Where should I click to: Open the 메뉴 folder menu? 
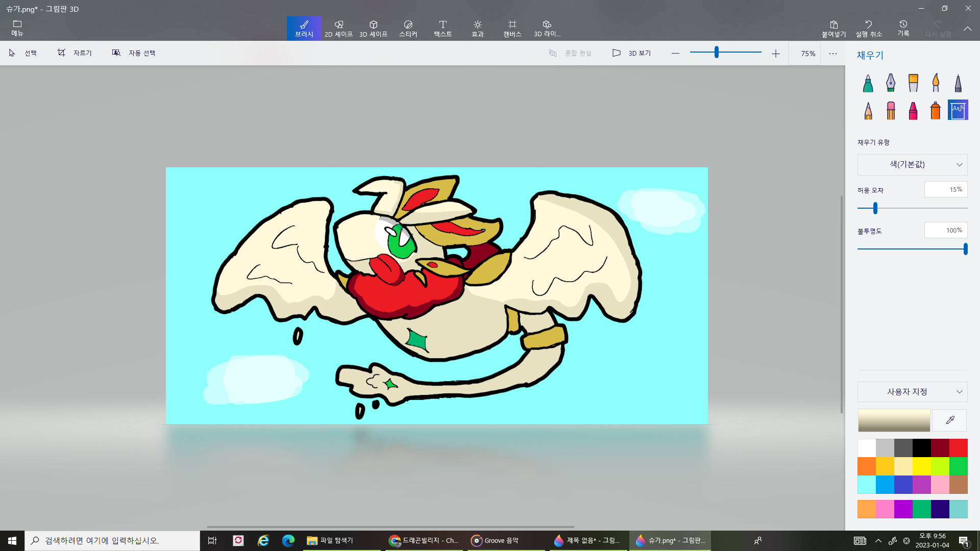click(17, 28)
